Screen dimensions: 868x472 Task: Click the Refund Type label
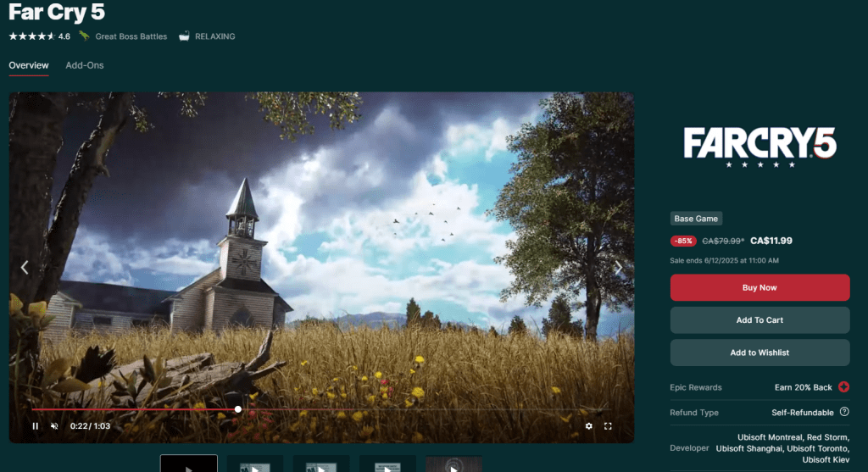tap(694, 413)
